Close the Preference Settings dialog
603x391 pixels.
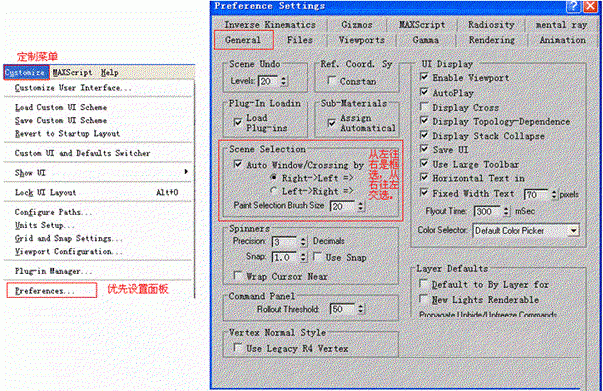591,6
